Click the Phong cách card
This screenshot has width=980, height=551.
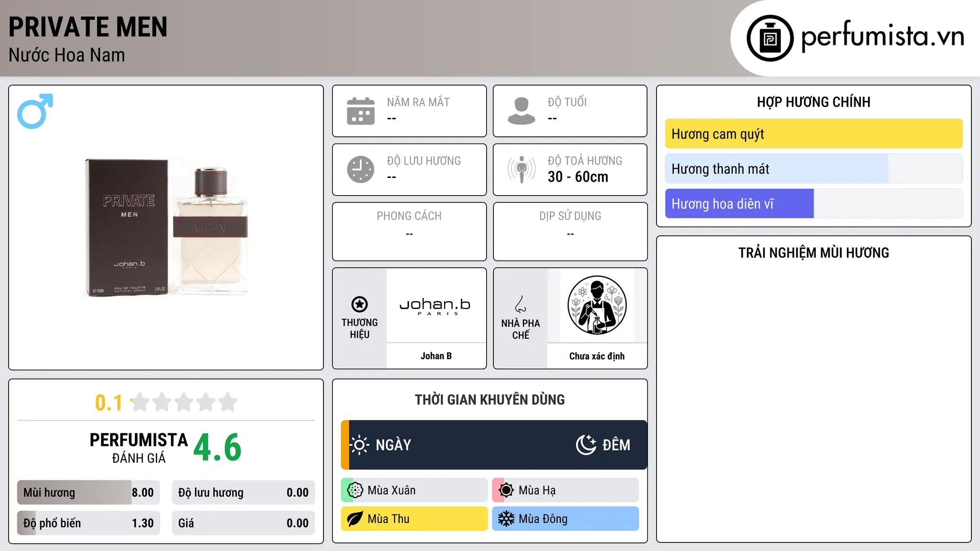[410, 231]
